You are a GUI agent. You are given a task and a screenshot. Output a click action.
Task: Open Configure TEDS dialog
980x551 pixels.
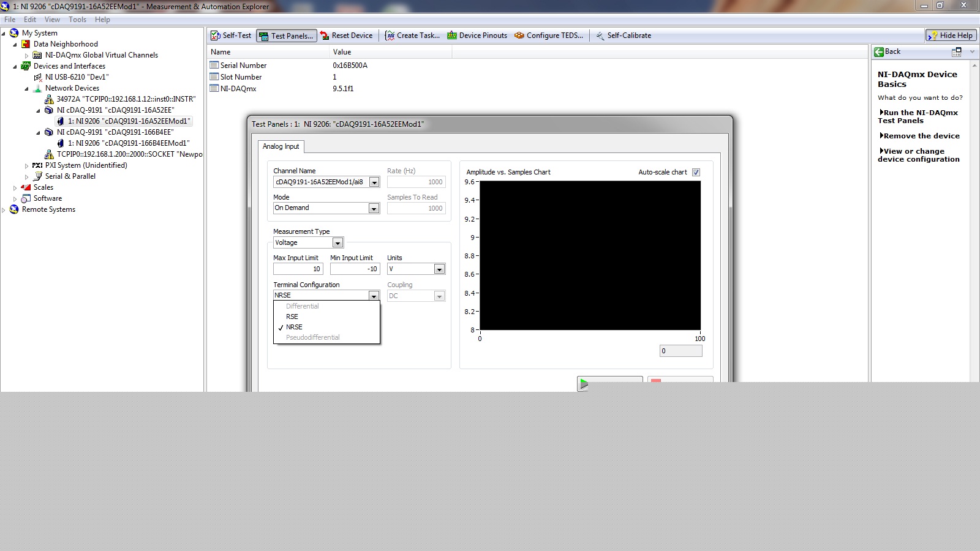(x=549, y=36)
